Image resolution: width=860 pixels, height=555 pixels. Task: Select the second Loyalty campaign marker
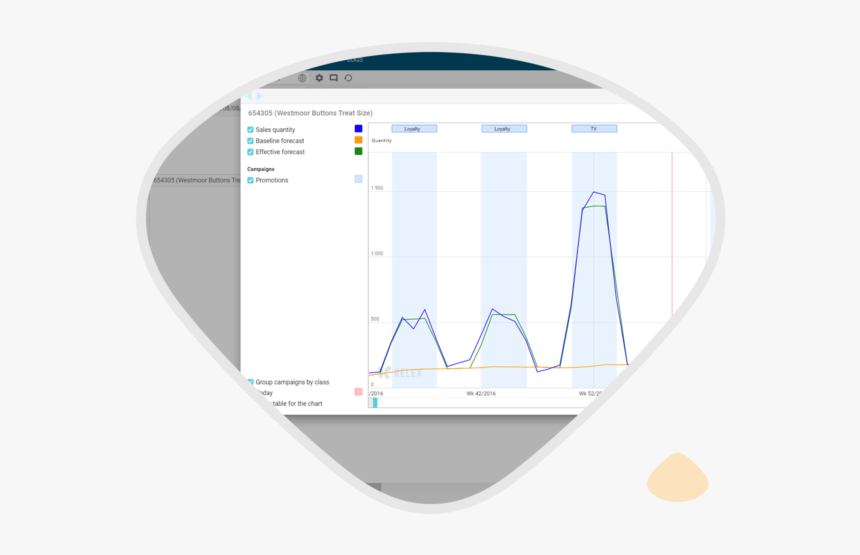pos(504,129)
